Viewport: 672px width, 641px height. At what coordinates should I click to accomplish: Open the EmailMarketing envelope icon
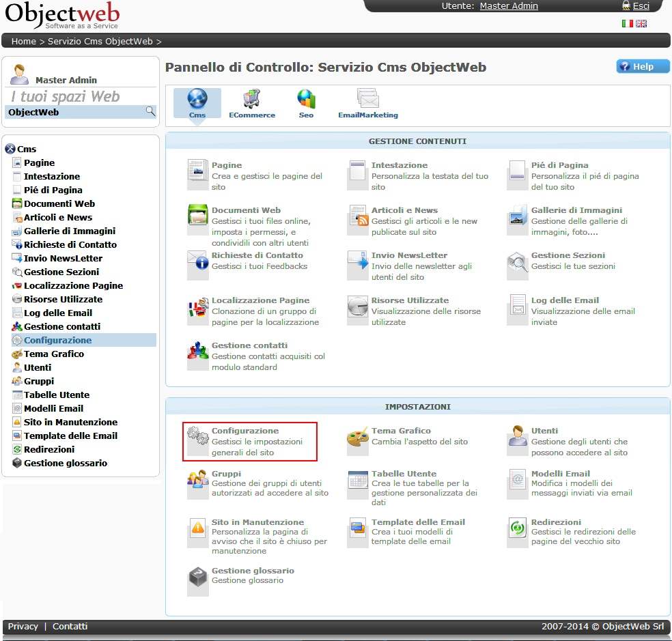(367, 100)
